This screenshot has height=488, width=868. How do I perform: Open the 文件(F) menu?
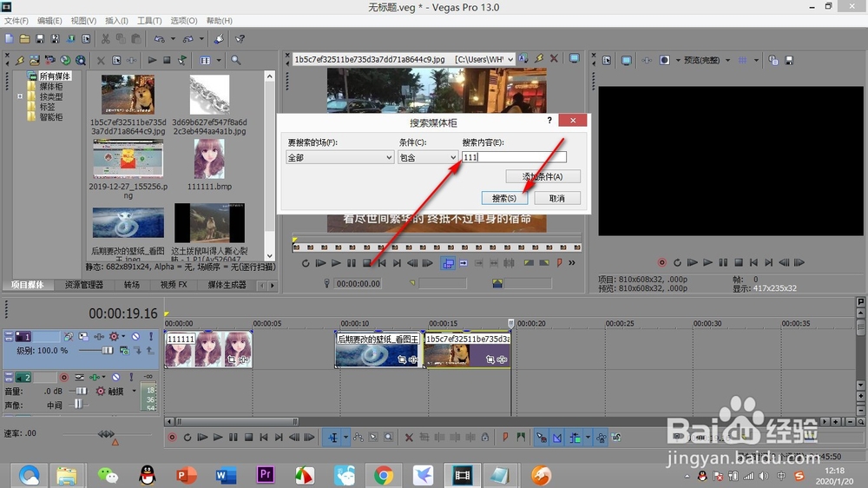click(16, 21)
